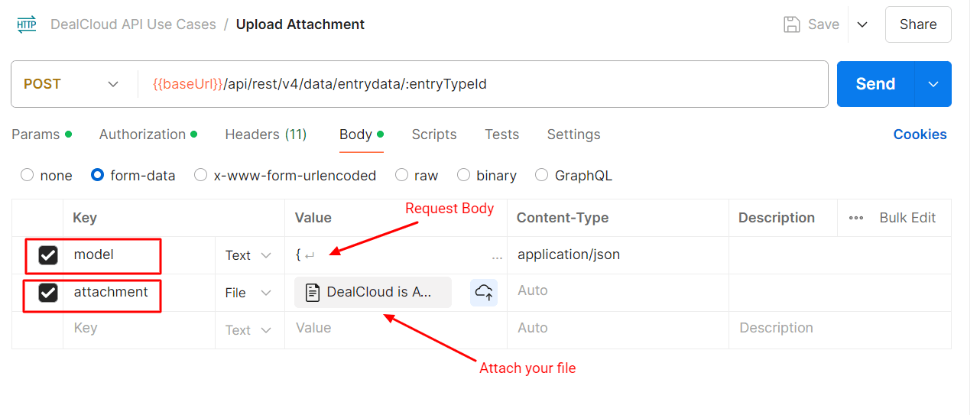Screen dimensions: 980x415
Task: Open the three-dots column options menu
Action: [x=856, y=218]
